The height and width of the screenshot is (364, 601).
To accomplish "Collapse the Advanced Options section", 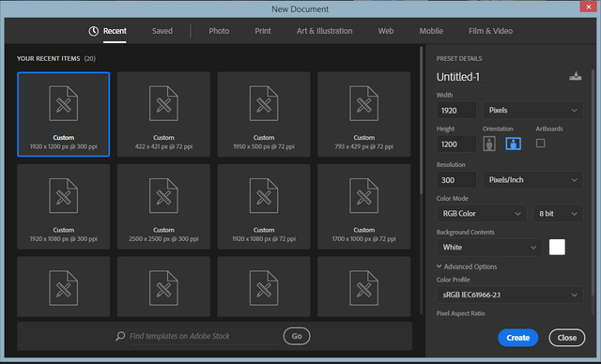I will pyautogui.click(x=467, y=266).
